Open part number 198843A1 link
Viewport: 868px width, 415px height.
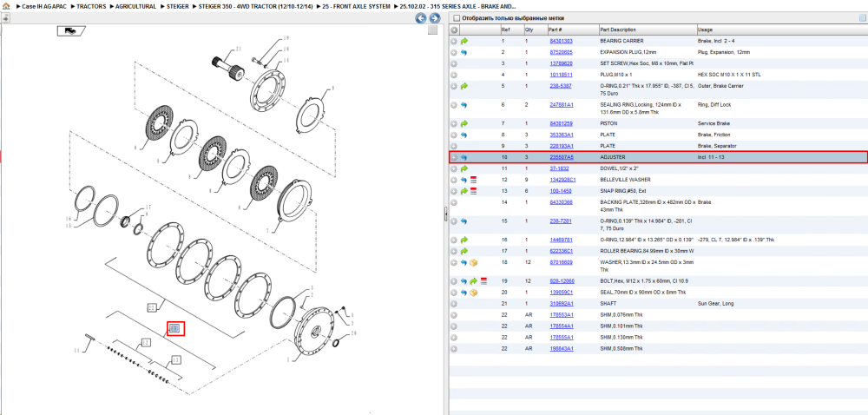pos(562,349)
